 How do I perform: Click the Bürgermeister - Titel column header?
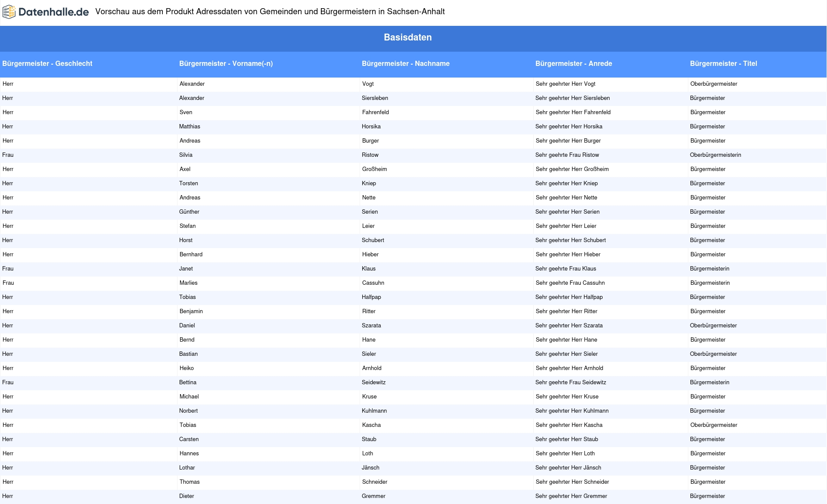tap(723, 63)
